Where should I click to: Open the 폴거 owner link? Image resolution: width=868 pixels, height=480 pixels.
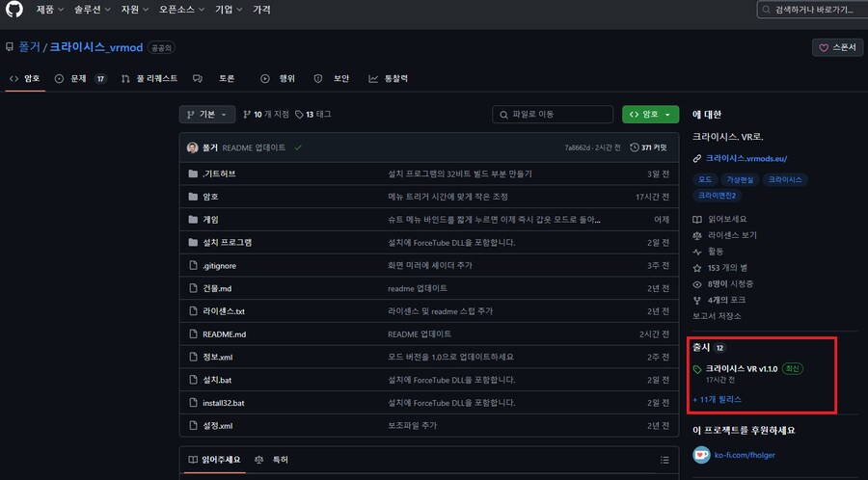coord(30,47)
